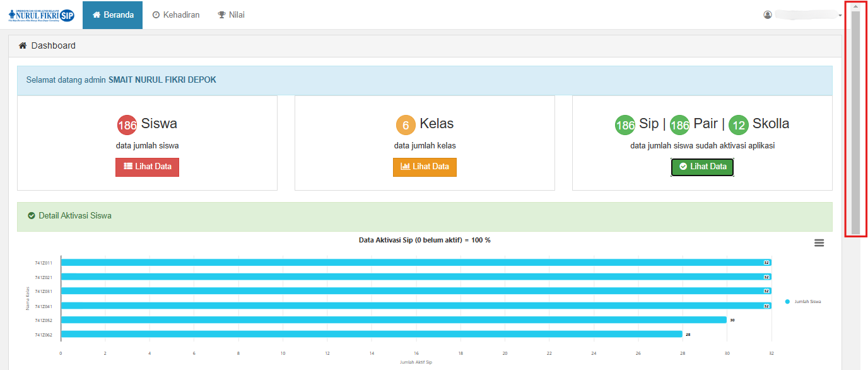Switch to the Kehadiran tab
Viewport: 868px width, 370px height.
[x=176, y=15]
